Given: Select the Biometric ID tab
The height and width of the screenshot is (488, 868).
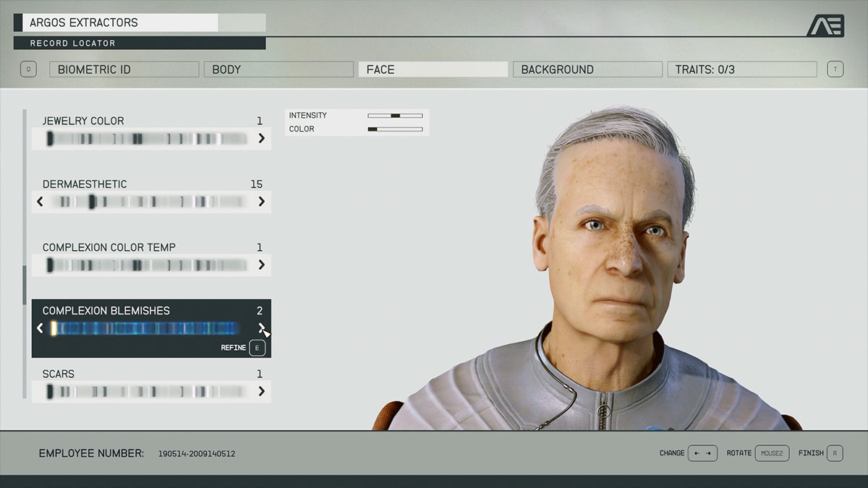Looking at the screenshot, I should [x=124, y=69].
